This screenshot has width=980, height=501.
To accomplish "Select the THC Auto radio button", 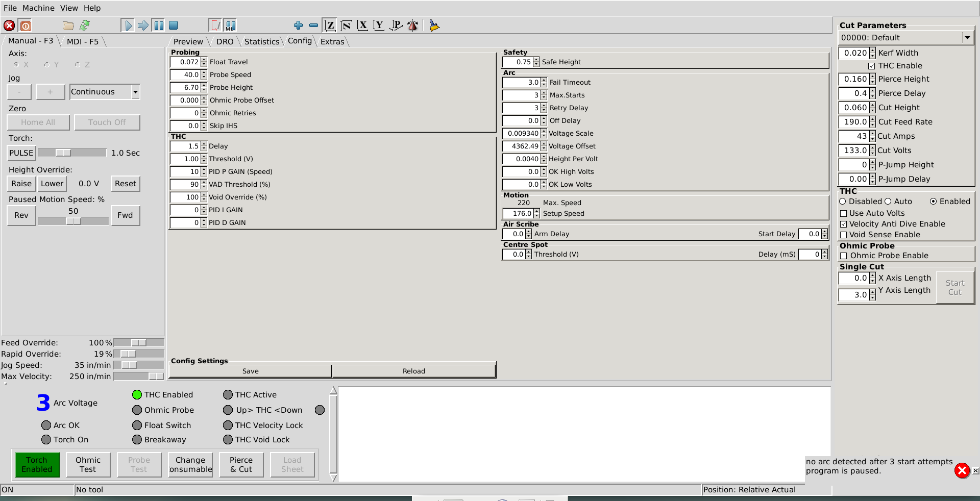I will 888,202.
